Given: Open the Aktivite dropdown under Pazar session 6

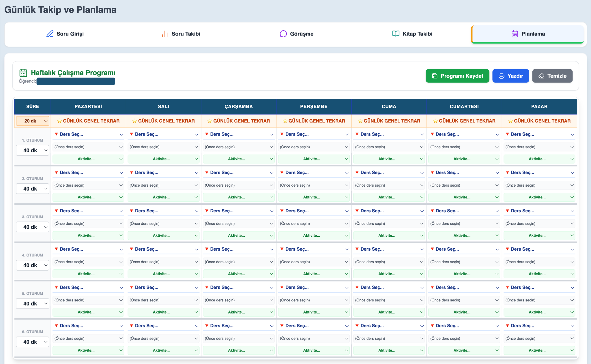Looking at the screenshot, I should pos(539,350).
